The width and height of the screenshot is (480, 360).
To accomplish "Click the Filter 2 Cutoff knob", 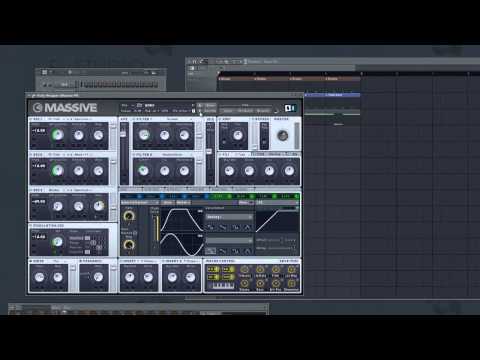I will [144, 171].
